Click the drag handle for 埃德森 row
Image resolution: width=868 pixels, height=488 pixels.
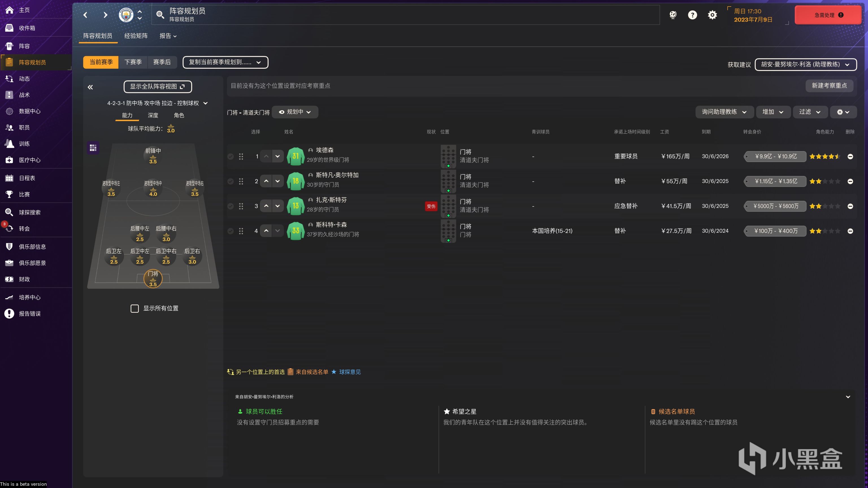[241, 157]
